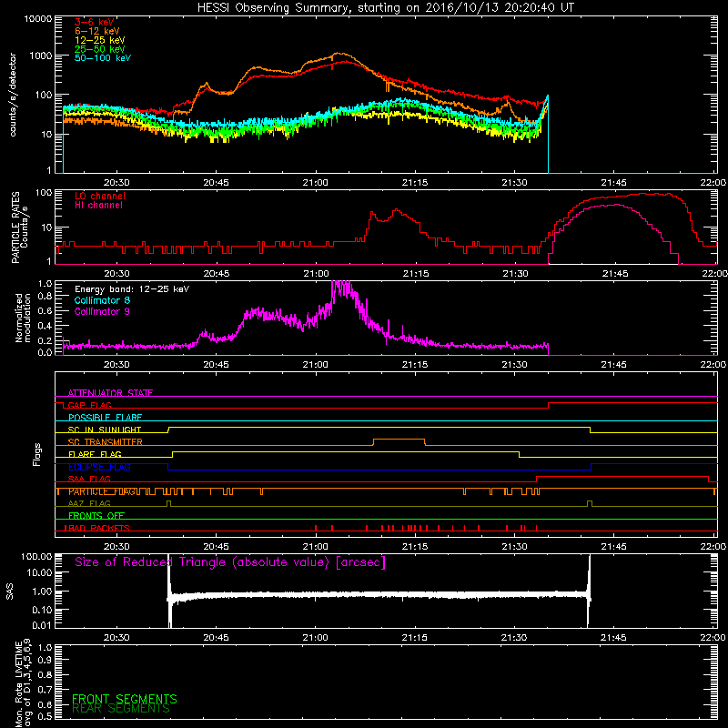Click the counts/s/detector axis label

tap(13, 95)
